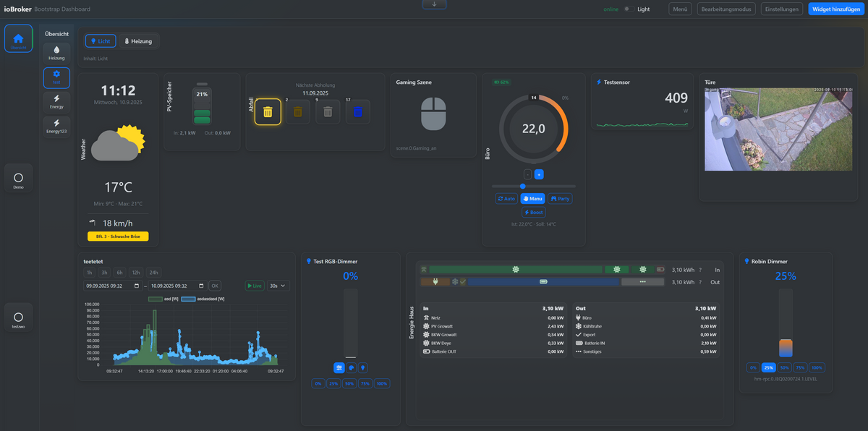Select the yellow trash bin icon
The width and height of the screenshot is (868, 431).
tap(268, 111)
